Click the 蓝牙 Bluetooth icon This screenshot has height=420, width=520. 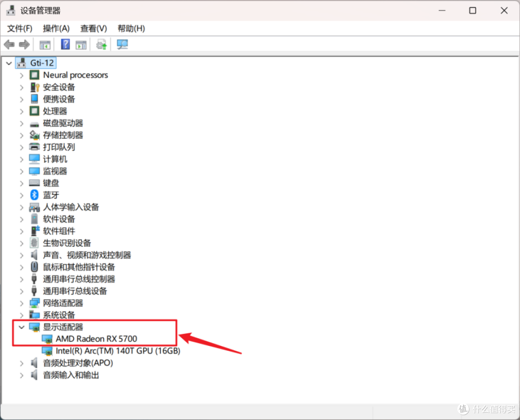(34, 195)
